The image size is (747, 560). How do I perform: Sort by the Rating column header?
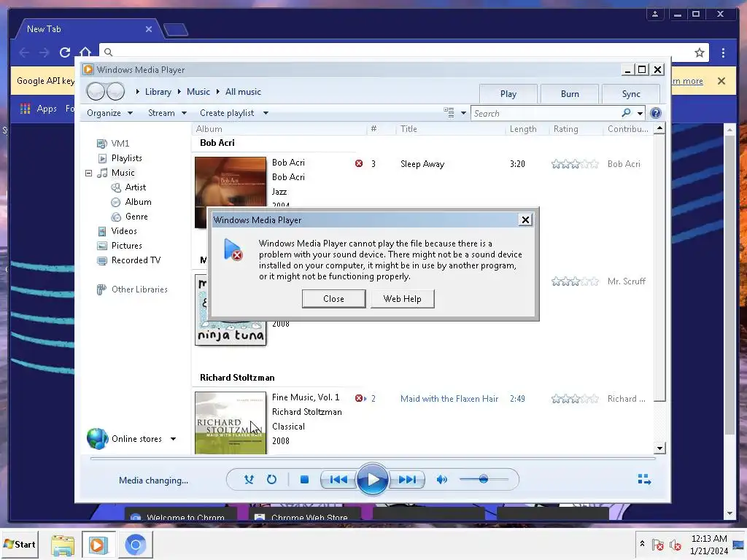(565, 129)
